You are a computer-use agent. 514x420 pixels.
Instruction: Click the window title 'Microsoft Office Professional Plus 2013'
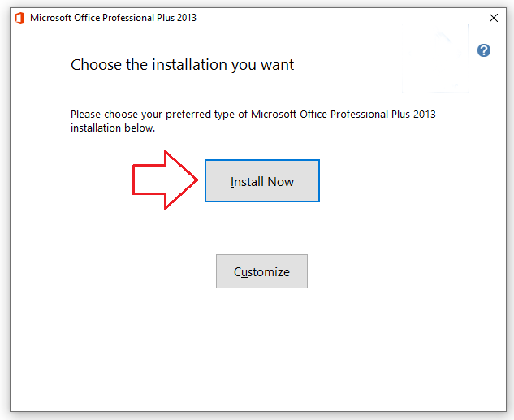(x=113, y=18)
